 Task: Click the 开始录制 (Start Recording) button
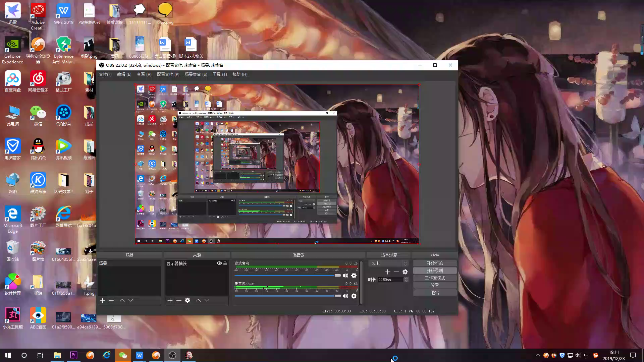(435, 270)
